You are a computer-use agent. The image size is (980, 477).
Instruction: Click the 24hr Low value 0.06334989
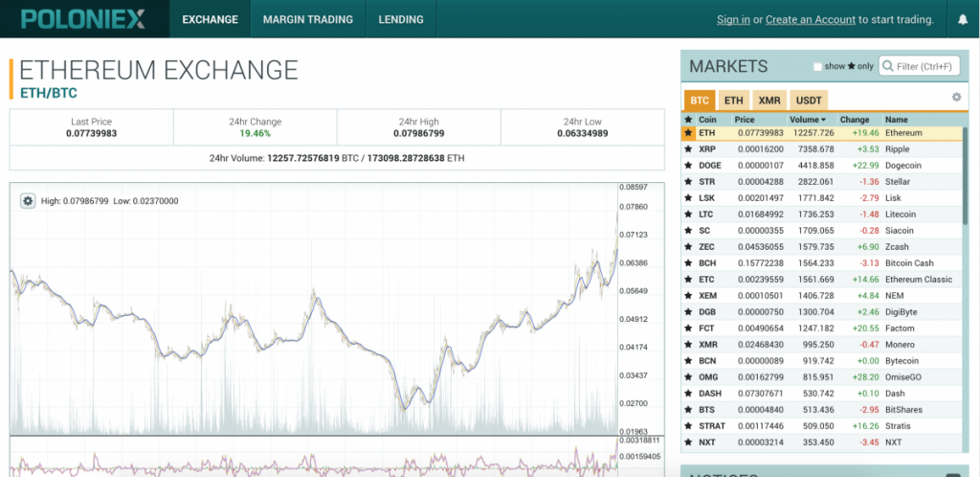coord(583,133)
